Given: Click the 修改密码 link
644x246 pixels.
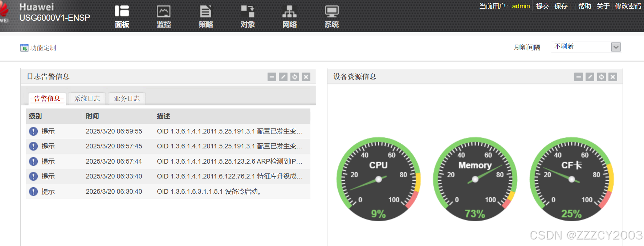Looking at the screenshot, I should (628, 6).
